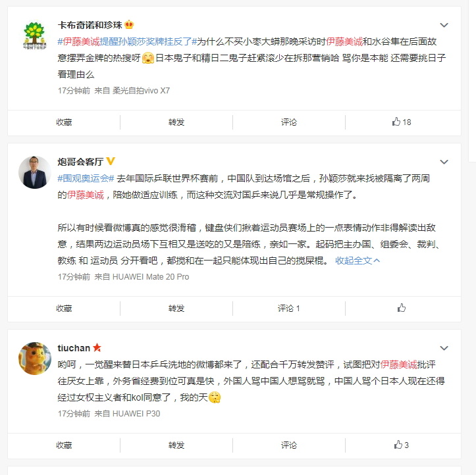Expand the options chevron on tiuchan's post

click(444, 348)
